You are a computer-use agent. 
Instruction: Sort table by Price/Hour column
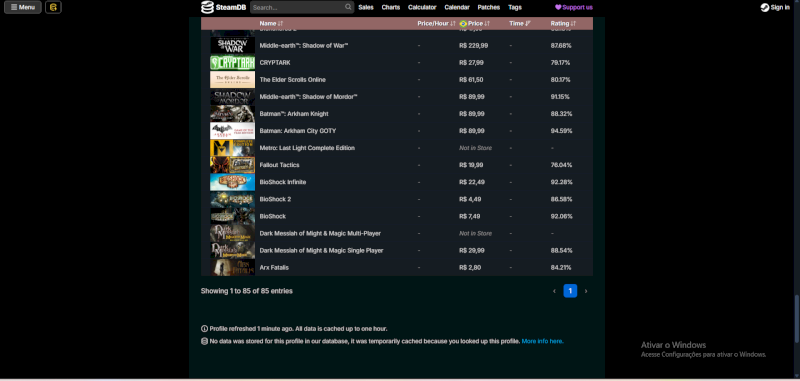pos(436,23)
